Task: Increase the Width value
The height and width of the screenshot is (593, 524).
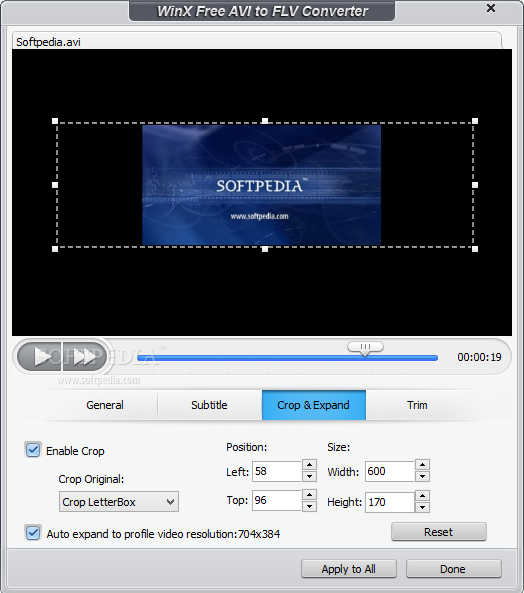Action: pyautogui.click(x=422, y=465)
